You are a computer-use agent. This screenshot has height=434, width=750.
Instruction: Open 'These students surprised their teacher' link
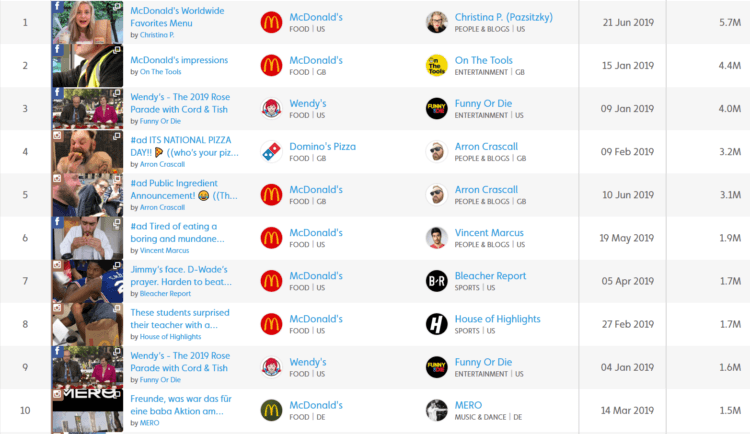(180, 319)
